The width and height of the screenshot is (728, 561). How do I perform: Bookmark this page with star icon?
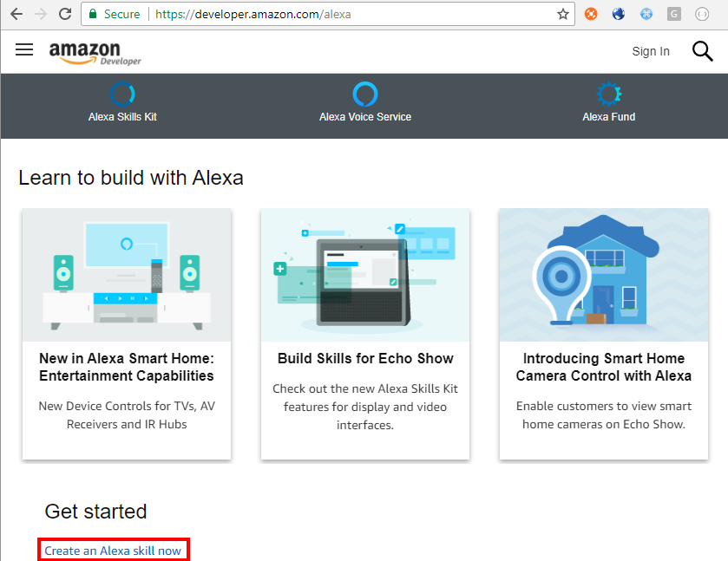click(x=563, y=15)
